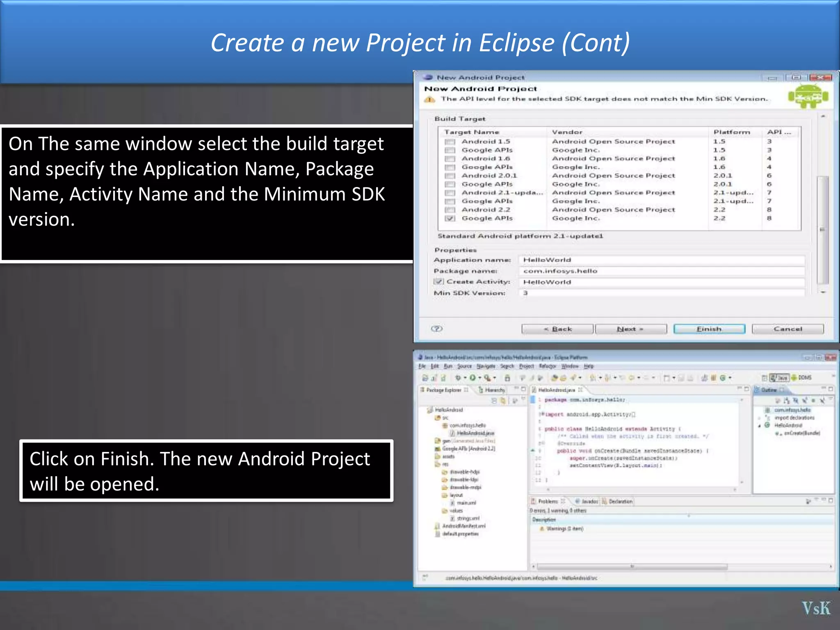The width and height of the screenshot is (840, 630).
Task: Switch to the Hierarchy tab
Action: point(492,390)
